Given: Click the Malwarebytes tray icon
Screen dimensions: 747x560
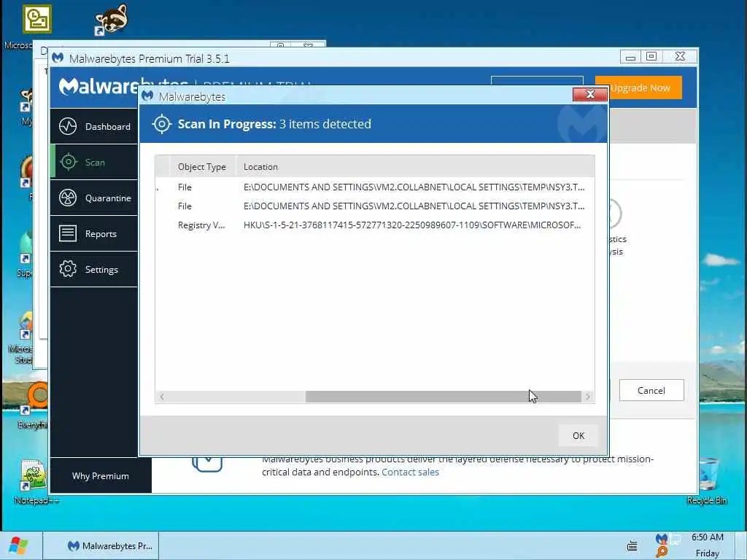Looking at the screenshot, I should 661,539.
